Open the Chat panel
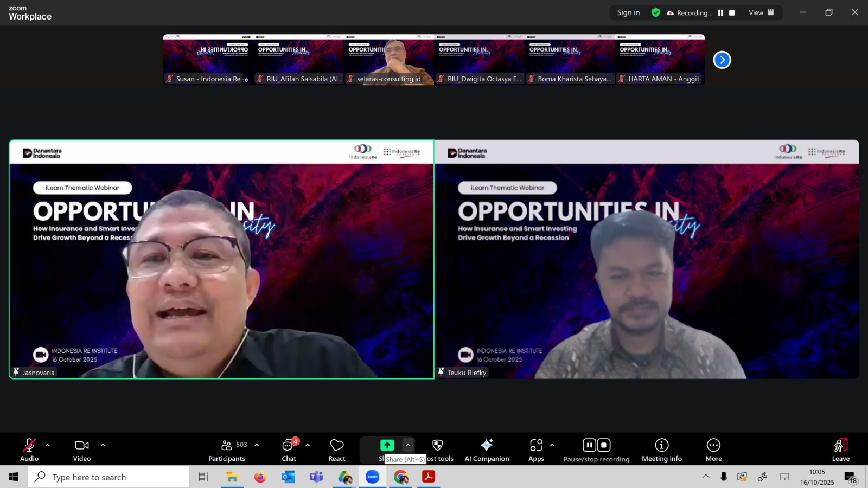The height and width of the screenshot is (488, 868). coord(289,450)
